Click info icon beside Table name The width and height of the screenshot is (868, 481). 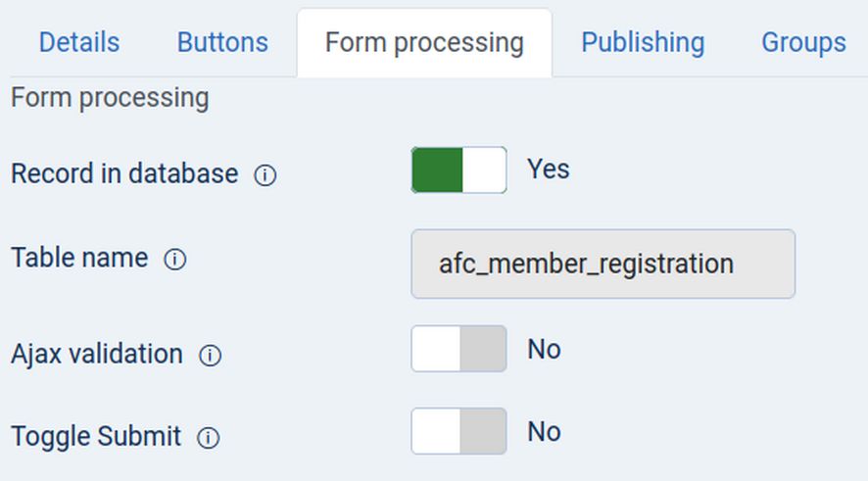pyautogui.click(x=175, y=260)
